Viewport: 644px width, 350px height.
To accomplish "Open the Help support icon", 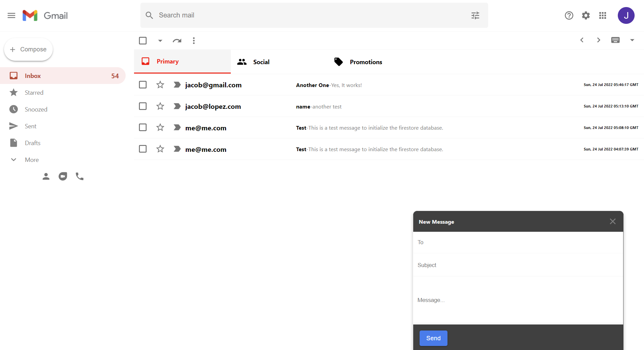I will tap(569, 15).
